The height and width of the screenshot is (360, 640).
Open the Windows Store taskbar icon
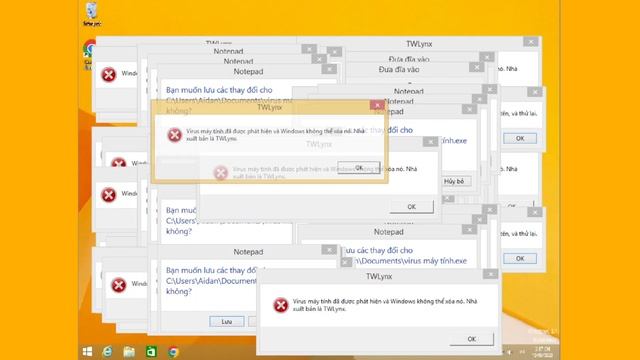(151, 351)
